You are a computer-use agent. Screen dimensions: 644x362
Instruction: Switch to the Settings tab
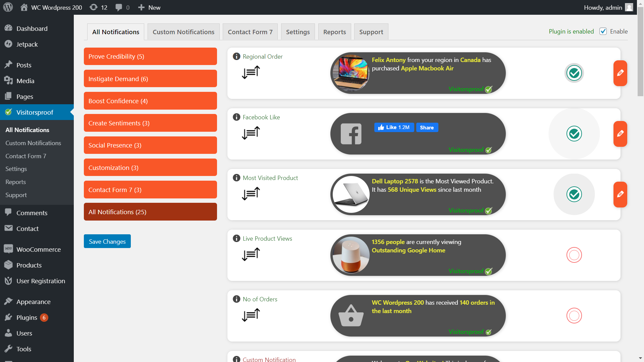tap(298, 32)
